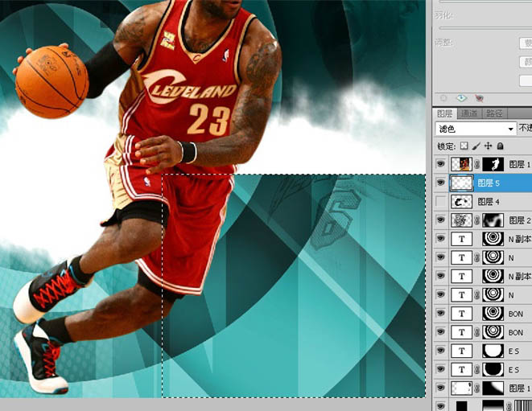Select 图层 1 name beside player silhouette mask

(x=519, y=165)
